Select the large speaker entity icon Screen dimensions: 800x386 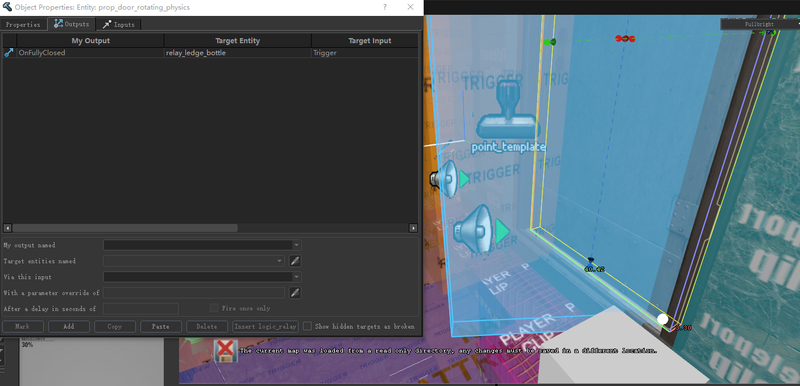pos(473,230)
